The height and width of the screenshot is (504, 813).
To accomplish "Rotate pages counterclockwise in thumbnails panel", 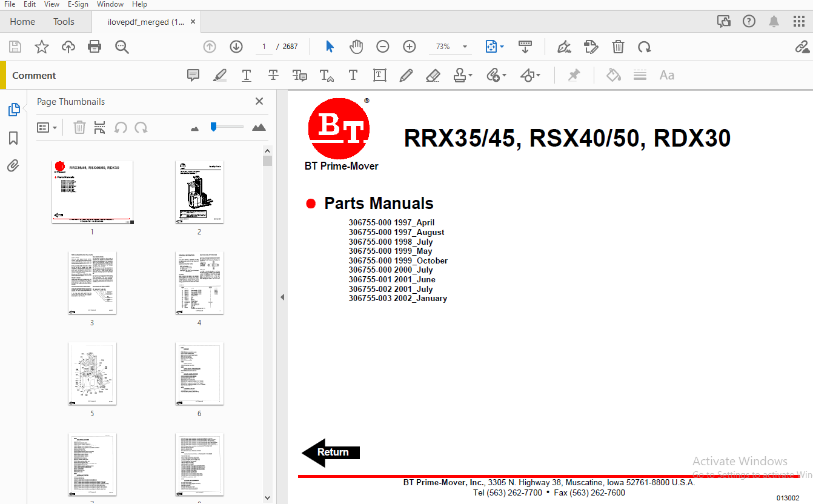I will coord(121,128).
